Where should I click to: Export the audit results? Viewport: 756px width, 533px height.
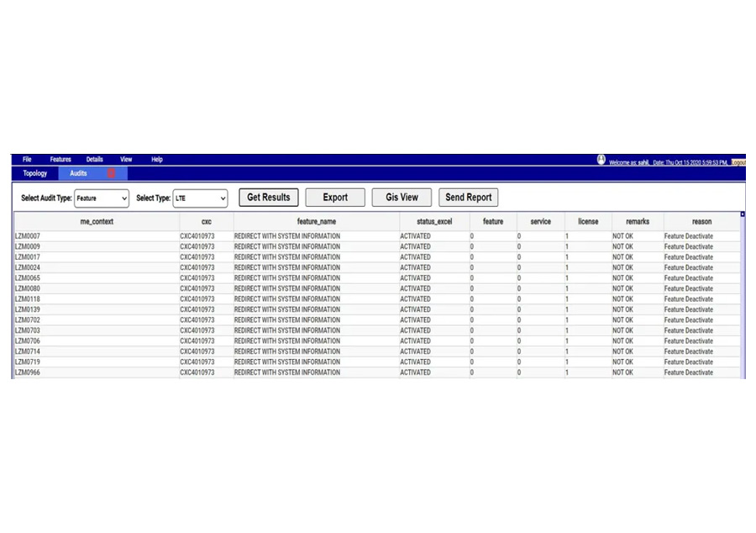pos(335,198)
